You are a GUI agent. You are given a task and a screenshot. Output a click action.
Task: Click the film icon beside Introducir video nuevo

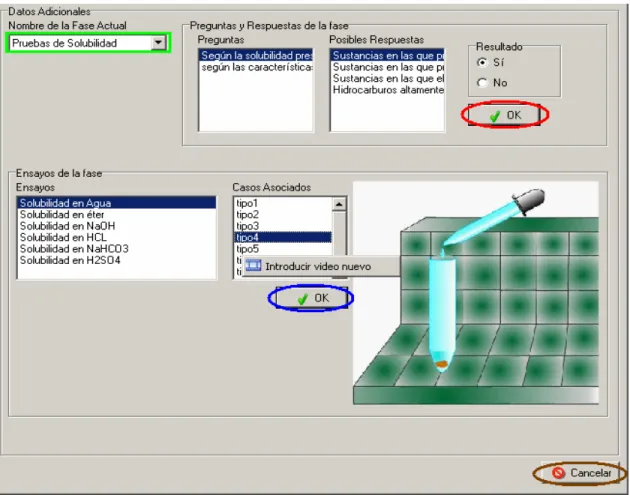[253, 266]
